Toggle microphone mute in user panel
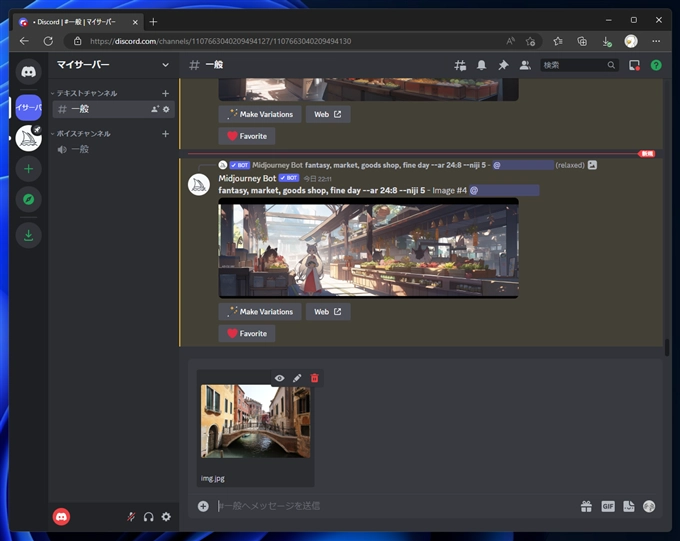The width and height of the screenshot is (680, 541). (131, 517)
